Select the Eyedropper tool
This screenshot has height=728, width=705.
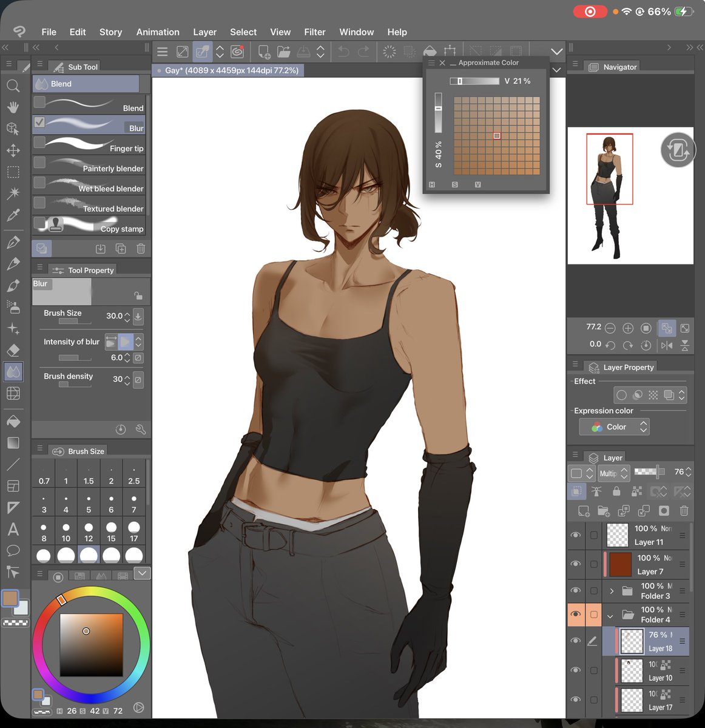(13, 215)
